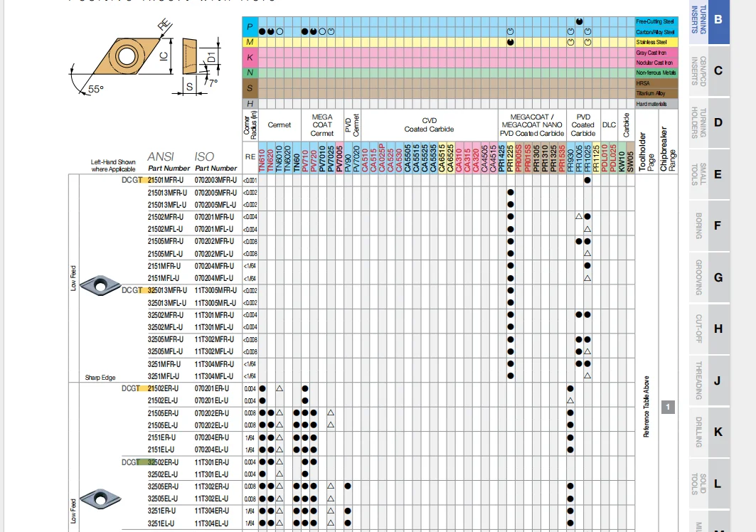Click the ANSI Part Number column heading

pos(169,161)
